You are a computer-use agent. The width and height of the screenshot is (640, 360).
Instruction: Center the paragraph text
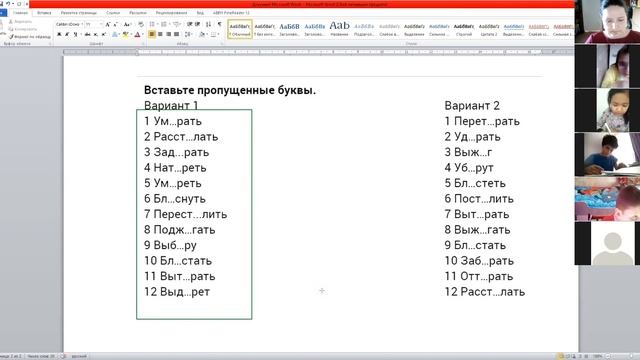click(x=160, y=34)
